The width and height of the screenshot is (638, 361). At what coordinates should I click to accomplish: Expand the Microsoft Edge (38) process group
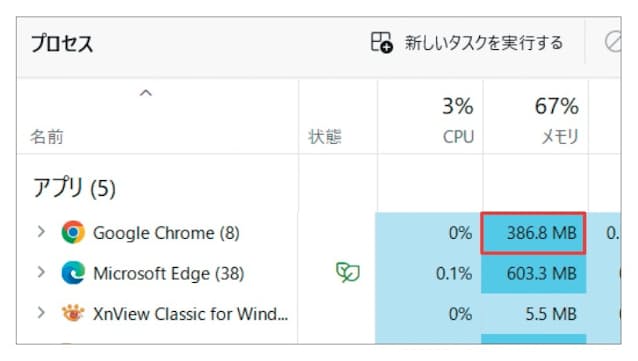pos(41,272)
